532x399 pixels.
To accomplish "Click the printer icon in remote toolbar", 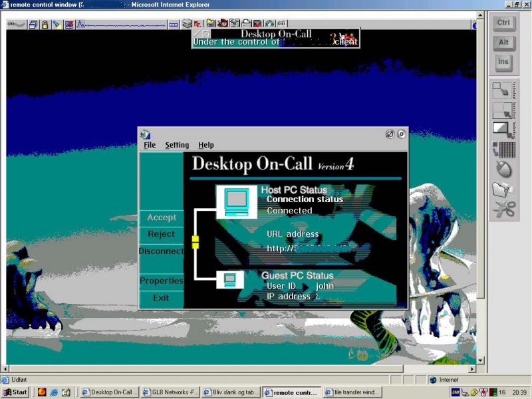I will coord(246,23).
